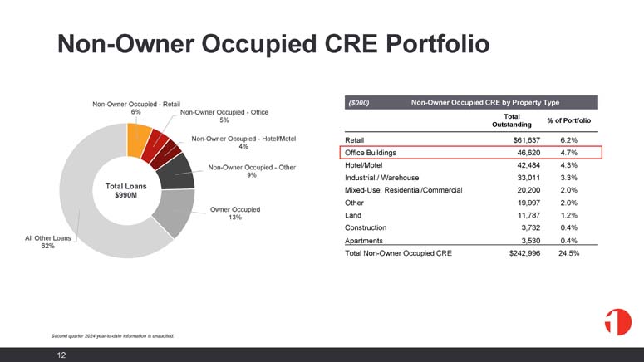This screenshot has width=644, height=362.
Task: Click the Non-Owner Occupied - Office chart label
Action: pyautogui.click(x=224, y=115)
